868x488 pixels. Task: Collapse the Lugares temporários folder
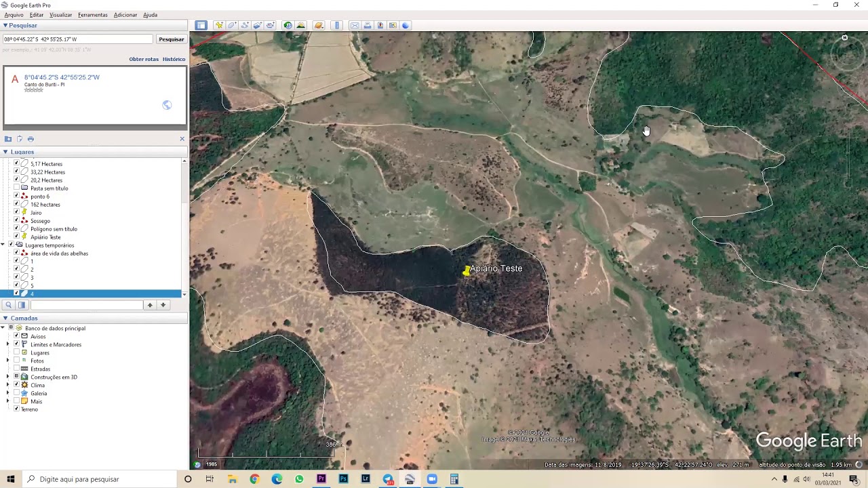coord(3,245)
